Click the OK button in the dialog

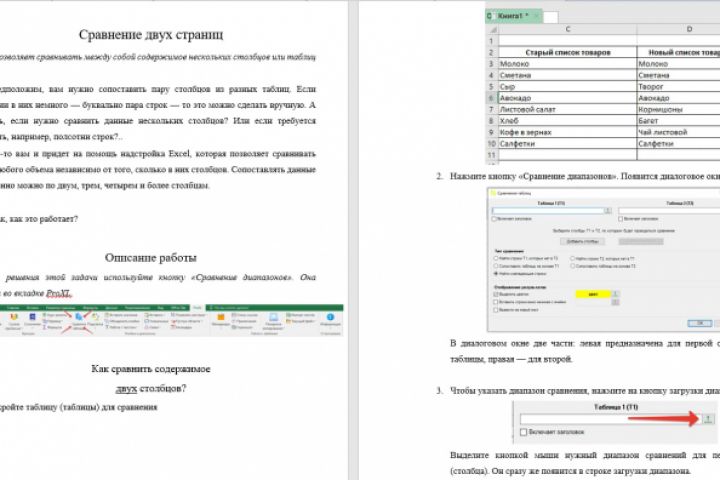coord(700,323)
